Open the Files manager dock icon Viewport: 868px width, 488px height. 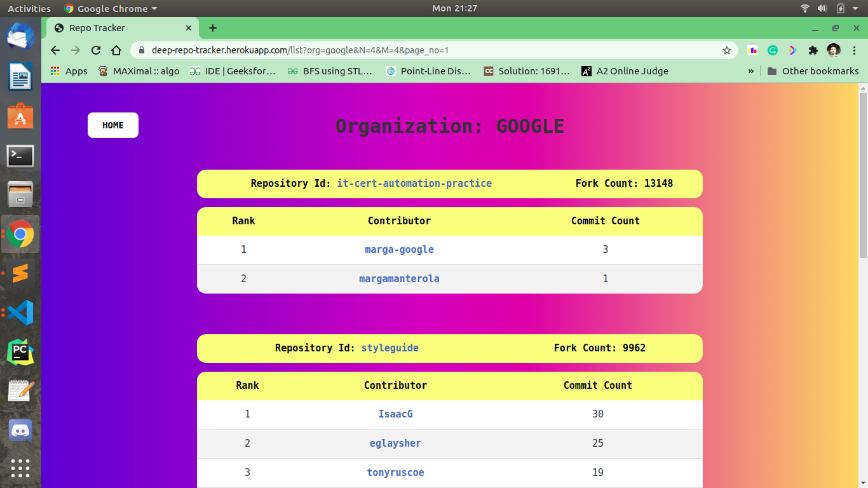tap(20, 194)
